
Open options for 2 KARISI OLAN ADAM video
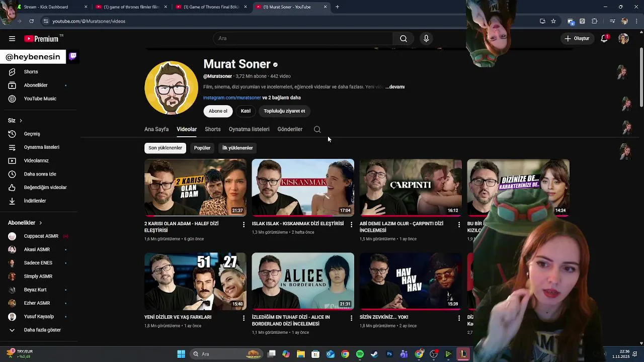point(244,224)
